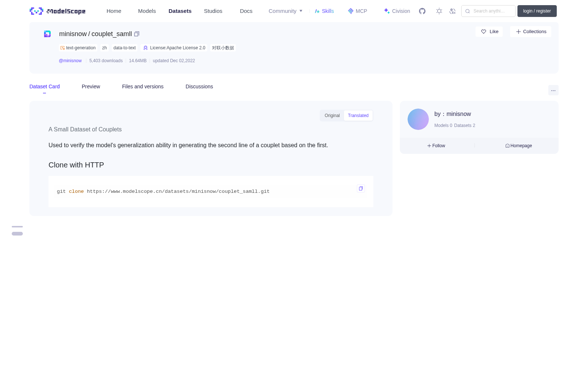Click 'updated Dec 02,2022' text

coord(174,61)
